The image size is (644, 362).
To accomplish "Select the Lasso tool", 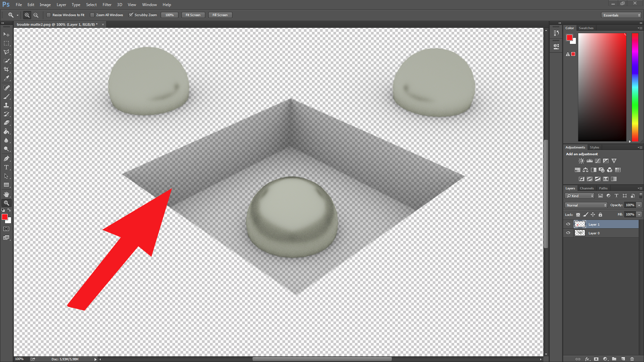I will [x=6, y=52].
